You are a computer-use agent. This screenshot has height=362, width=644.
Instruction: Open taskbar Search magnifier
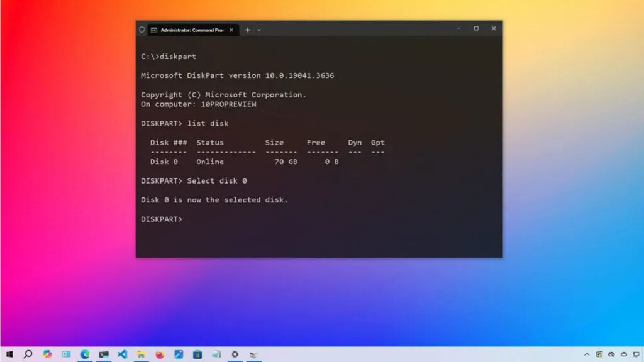tap(28, 354)
